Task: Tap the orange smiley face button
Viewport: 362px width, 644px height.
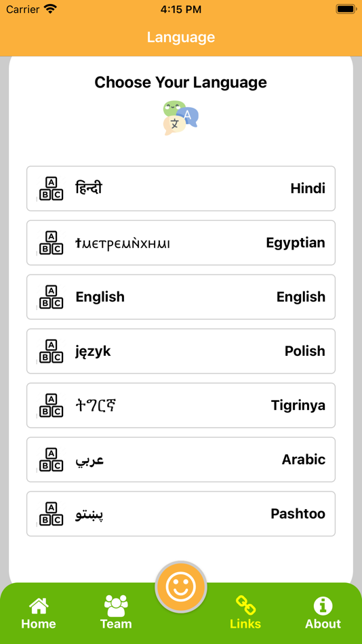Action: click(x=181, y=587)
